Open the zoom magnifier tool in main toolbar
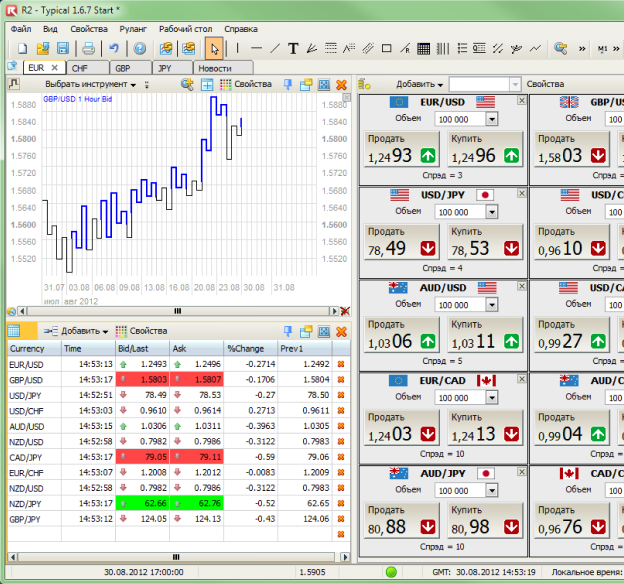This screenshot has height=584, width=624. tap(560, 49)
